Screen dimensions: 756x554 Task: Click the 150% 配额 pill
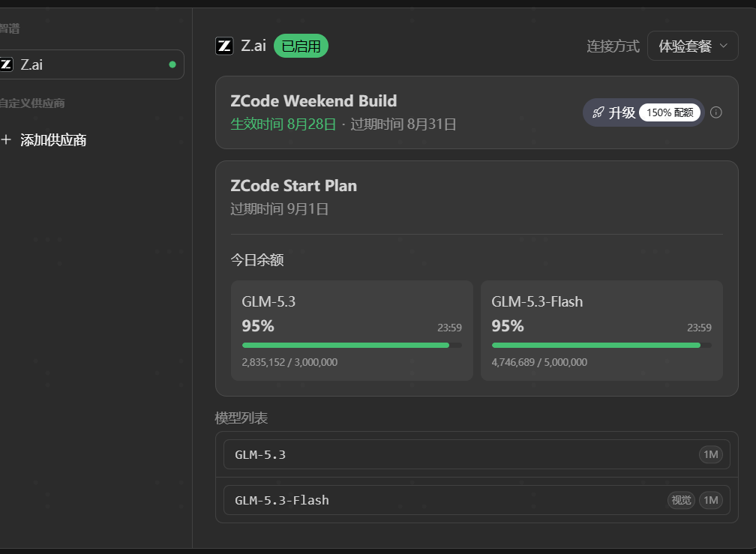tap(670, 112)
